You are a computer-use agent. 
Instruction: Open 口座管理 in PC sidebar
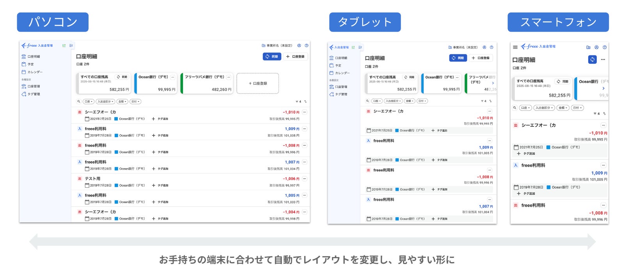click(x=31, y=86)
